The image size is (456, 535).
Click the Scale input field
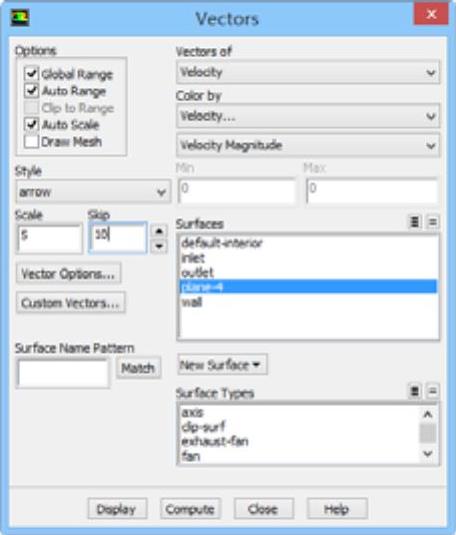(x=50, y=238)
